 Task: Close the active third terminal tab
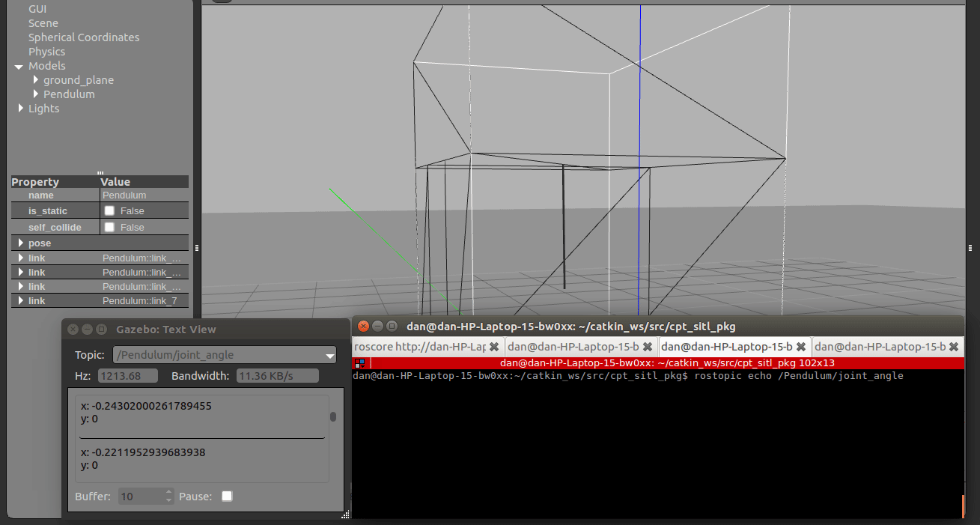[x=800, y=347]
